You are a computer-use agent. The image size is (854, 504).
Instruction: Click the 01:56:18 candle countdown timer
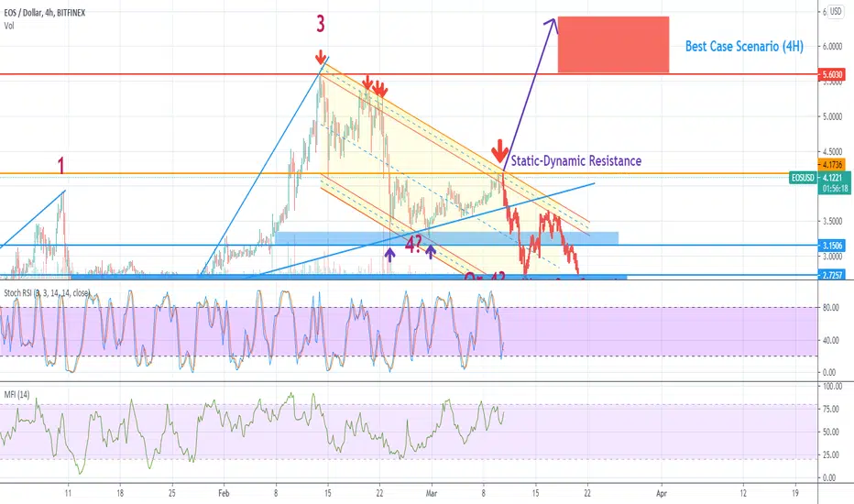click(x=836, y=189)
